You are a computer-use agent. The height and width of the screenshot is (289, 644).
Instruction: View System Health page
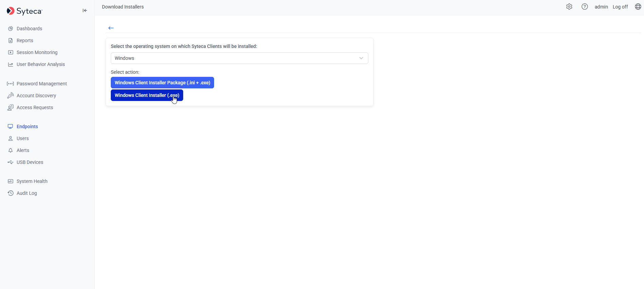click(32, 181)
